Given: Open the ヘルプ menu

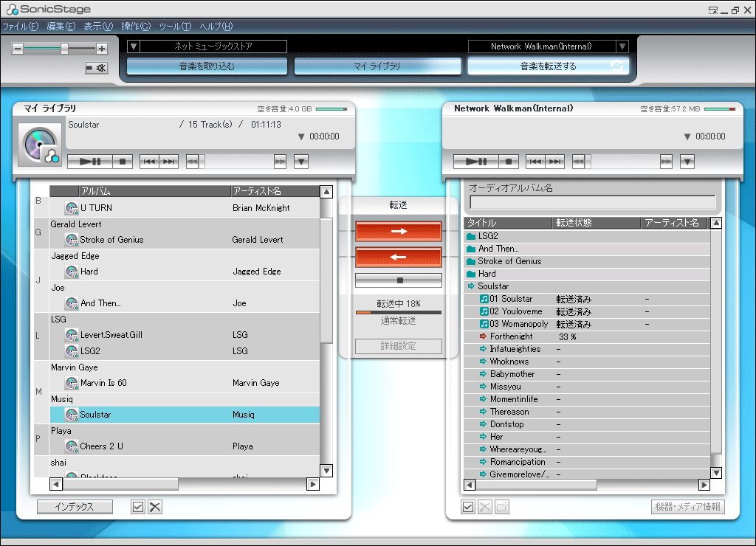Looking at the screenshot, I should pyautogui.click(x=216, y=27).
